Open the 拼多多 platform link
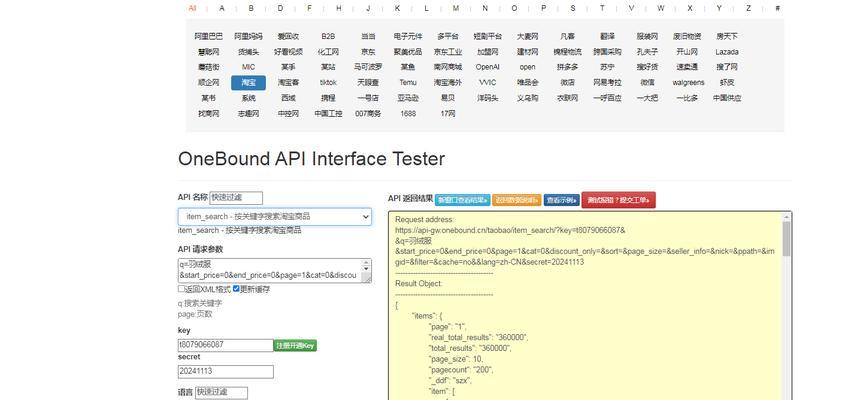The height and width of the screenshot is (400, 848). [567, 67]
